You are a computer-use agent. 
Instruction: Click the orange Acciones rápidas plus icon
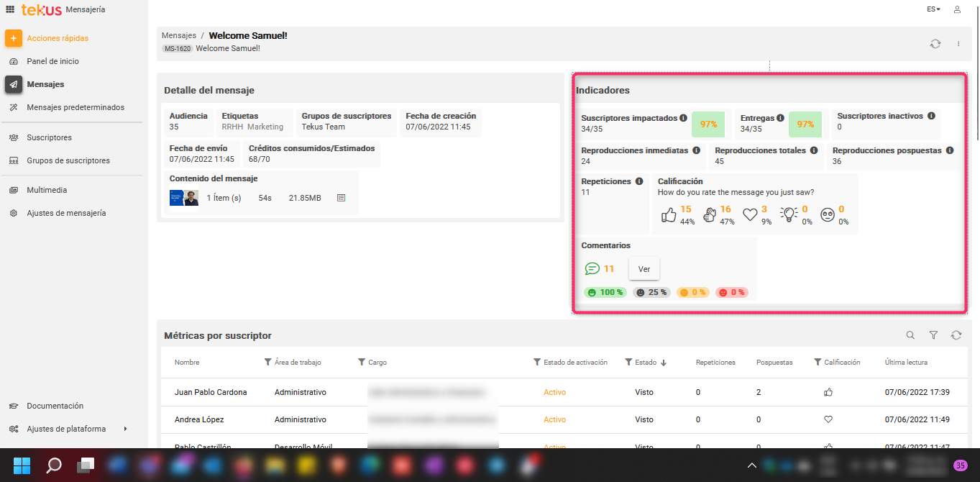tap(14, 38)
